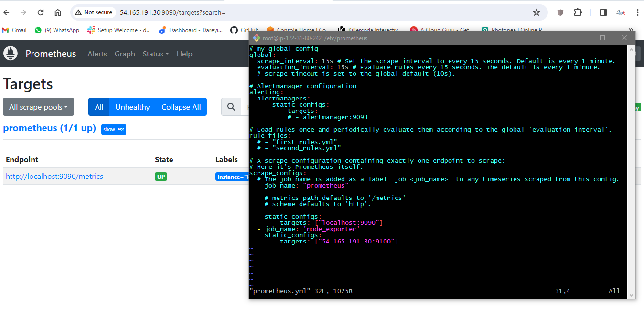Reload the Prometheus targets page

point(41,12)
